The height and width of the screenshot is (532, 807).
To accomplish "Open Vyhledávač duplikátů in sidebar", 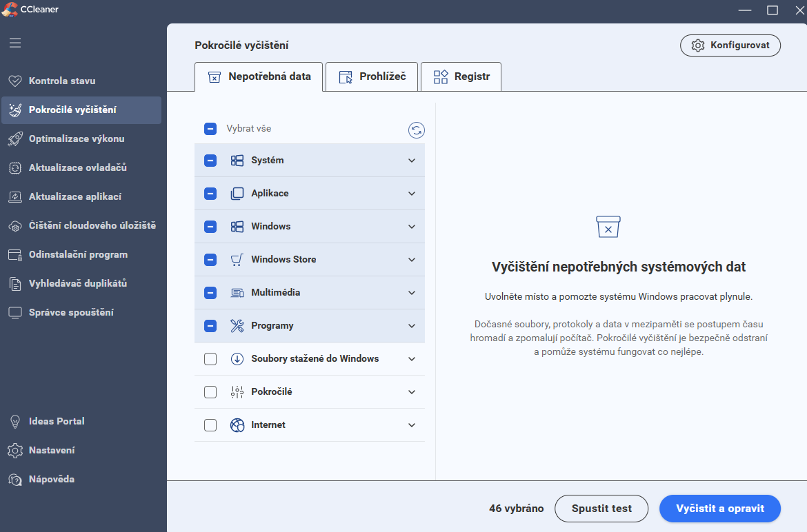I will click(x=77, y=283).
